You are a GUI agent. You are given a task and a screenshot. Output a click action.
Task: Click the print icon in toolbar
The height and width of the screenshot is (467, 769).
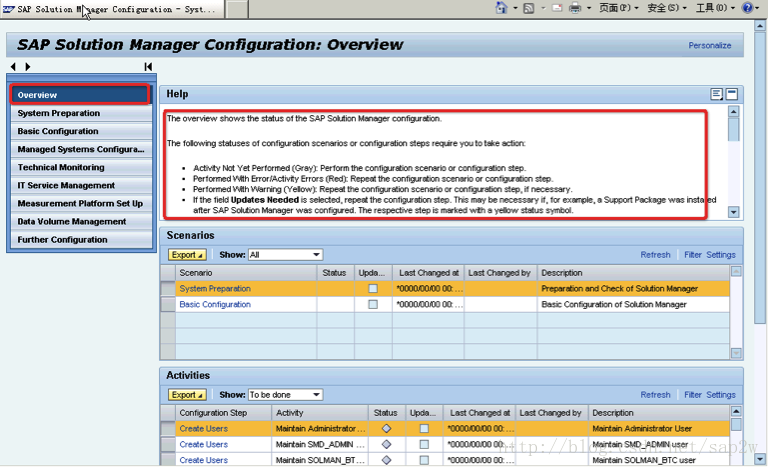click(x=575, y=8)
